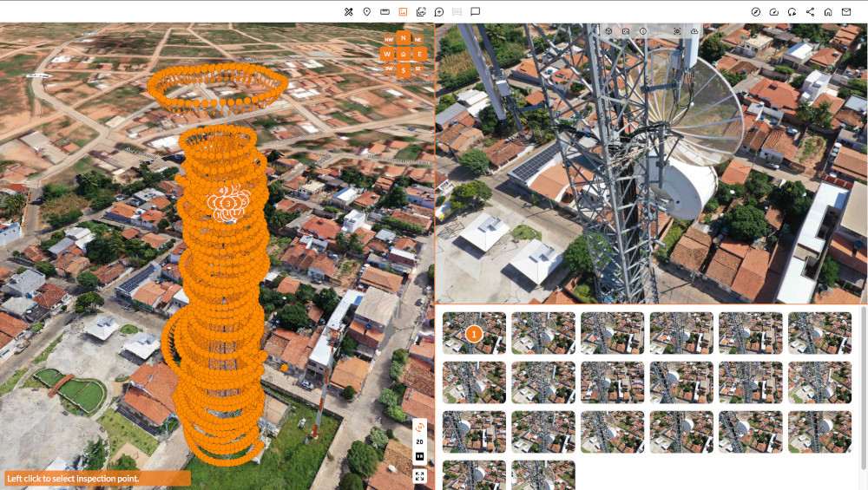The height and width of the screenshot is (490, 868).
Task: Select the crossed tools icon in top toolbar
Action: pos(348,11)
